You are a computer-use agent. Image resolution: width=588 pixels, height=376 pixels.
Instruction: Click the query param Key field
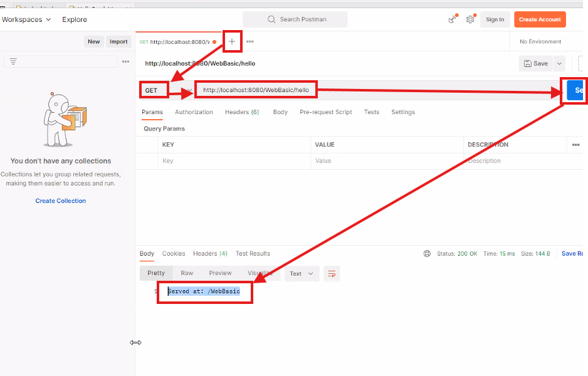pos(234,161)
